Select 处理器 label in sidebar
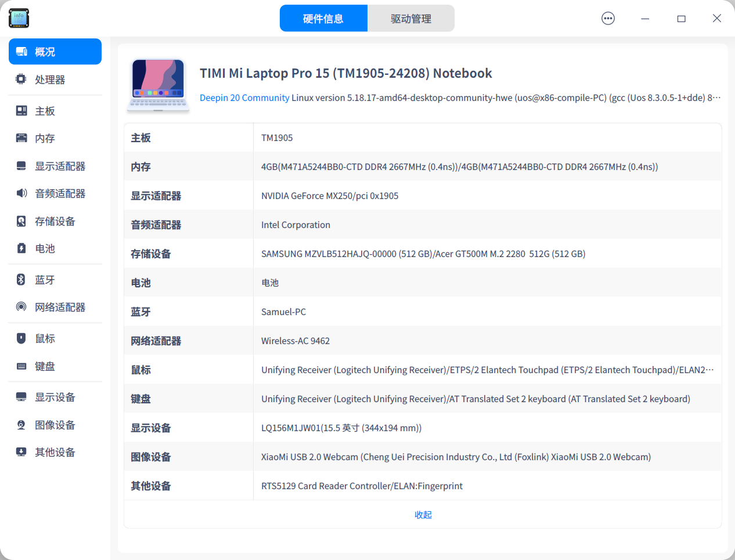Viewport: 735px width, 560px height. 50,80
